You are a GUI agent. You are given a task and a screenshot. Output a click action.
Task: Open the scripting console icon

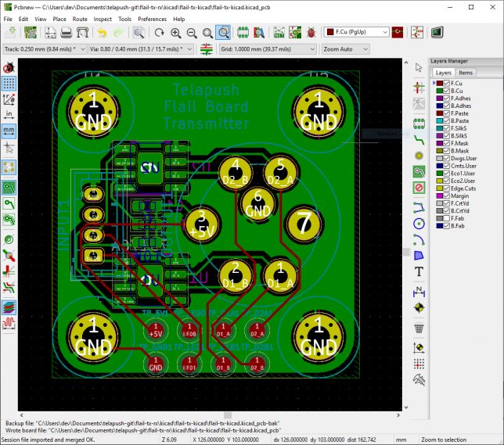point(437,32)
